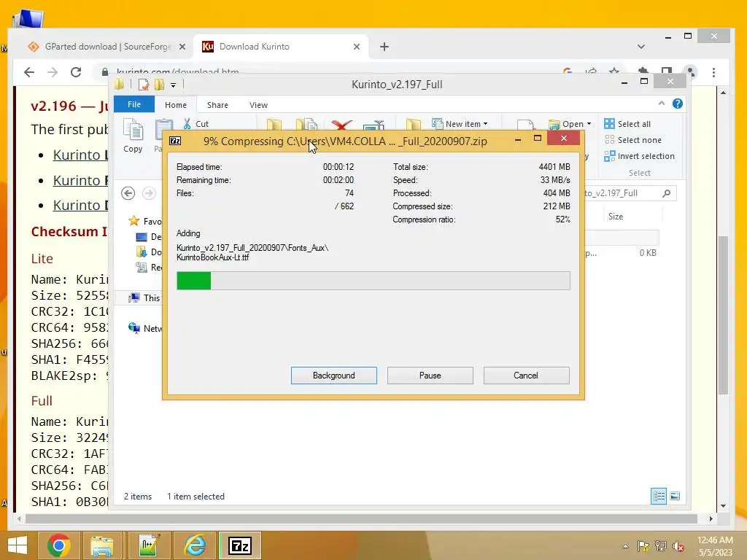The image size is (747, 560).
Task: Click New folder icon in Quick Access Toolbar
Action: tap(159, 85)
